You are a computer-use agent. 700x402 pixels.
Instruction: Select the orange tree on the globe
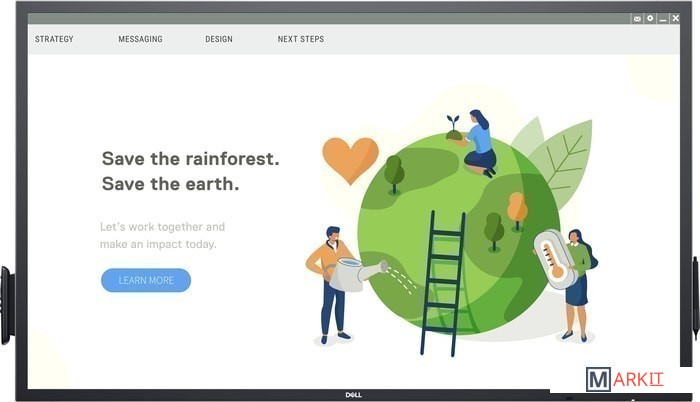[517, 211]
